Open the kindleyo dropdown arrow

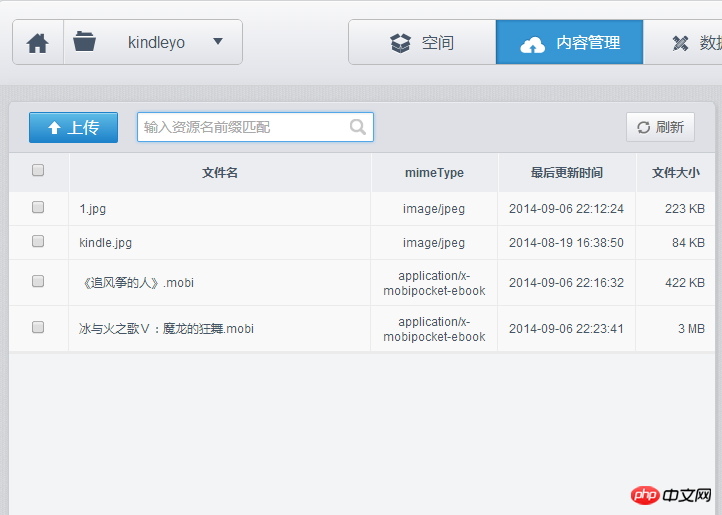pos(218,41)
